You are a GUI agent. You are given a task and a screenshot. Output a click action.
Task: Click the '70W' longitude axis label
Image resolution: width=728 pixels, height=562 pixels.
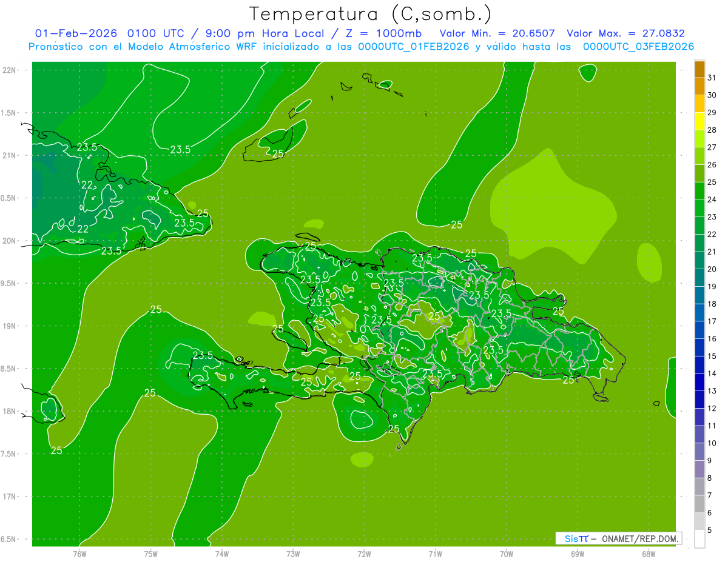coord(507,554)
